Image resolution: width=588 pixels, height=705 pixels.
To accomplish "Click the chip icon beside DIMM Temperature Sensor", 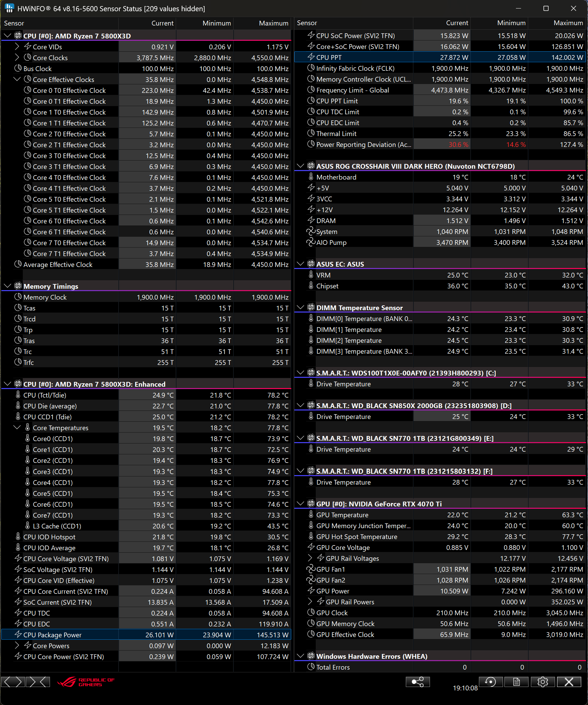I will [311, 307].
